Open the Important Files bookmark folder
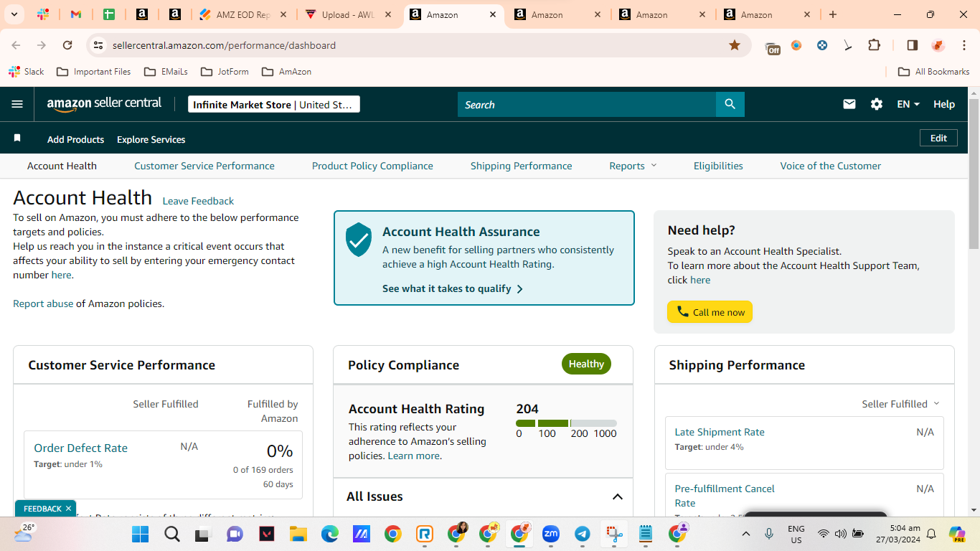The width and height of the screenshot is (980, 551). [x=93, y=72]
